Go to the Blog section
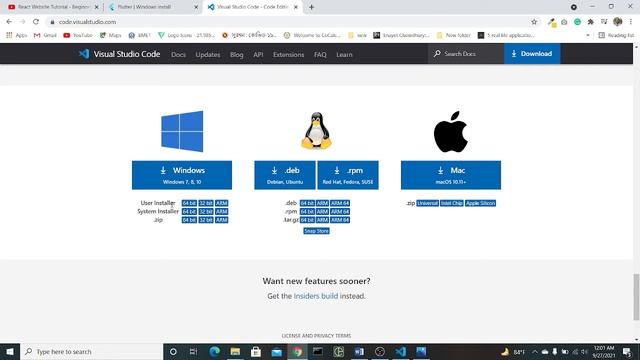Image resolution: width=640 pixels, height=360 pixels. pos(236,54)
